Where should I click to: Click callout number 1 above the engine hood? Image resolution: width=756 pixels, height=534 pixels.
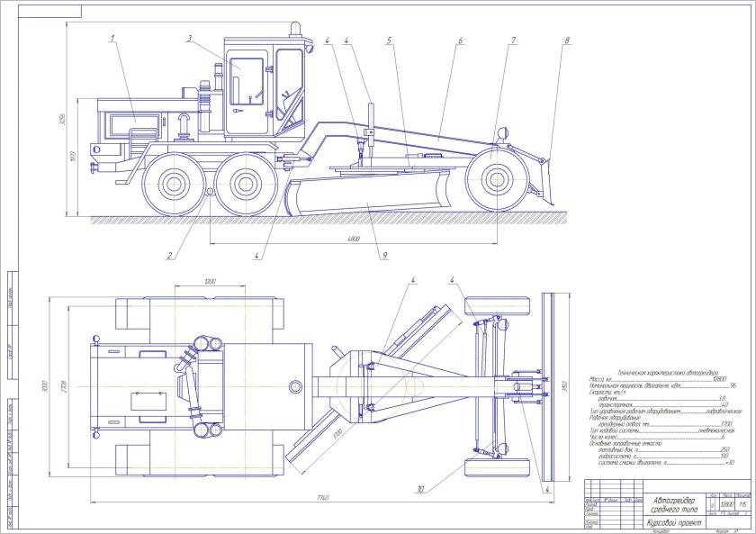click(x=113, y=38)
